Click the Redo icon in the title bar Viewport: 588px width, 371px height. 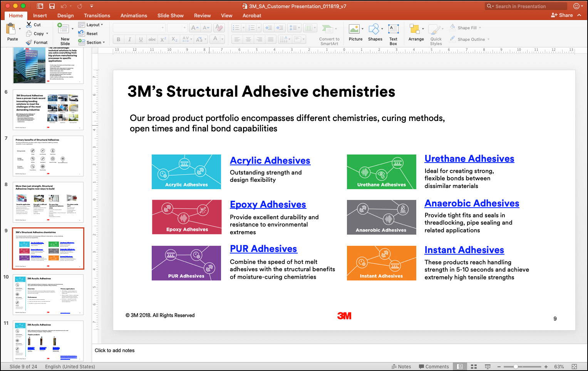(80, 6)
